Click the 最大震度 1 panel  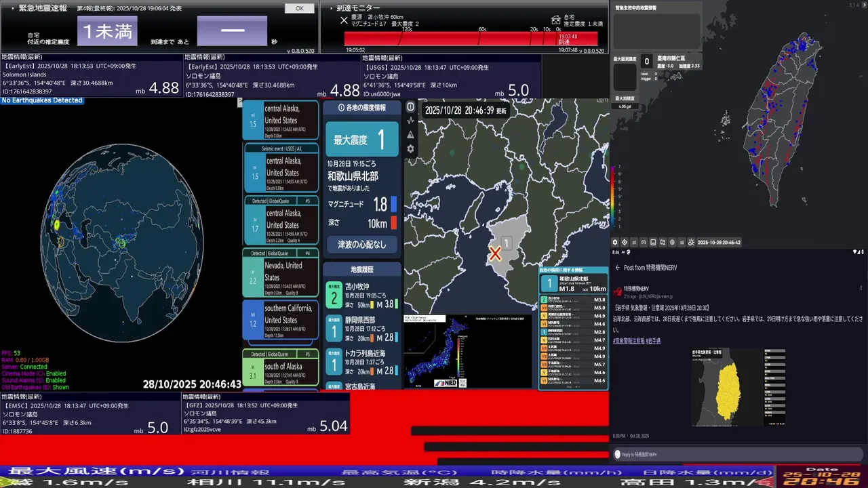[x=362, y=139]
